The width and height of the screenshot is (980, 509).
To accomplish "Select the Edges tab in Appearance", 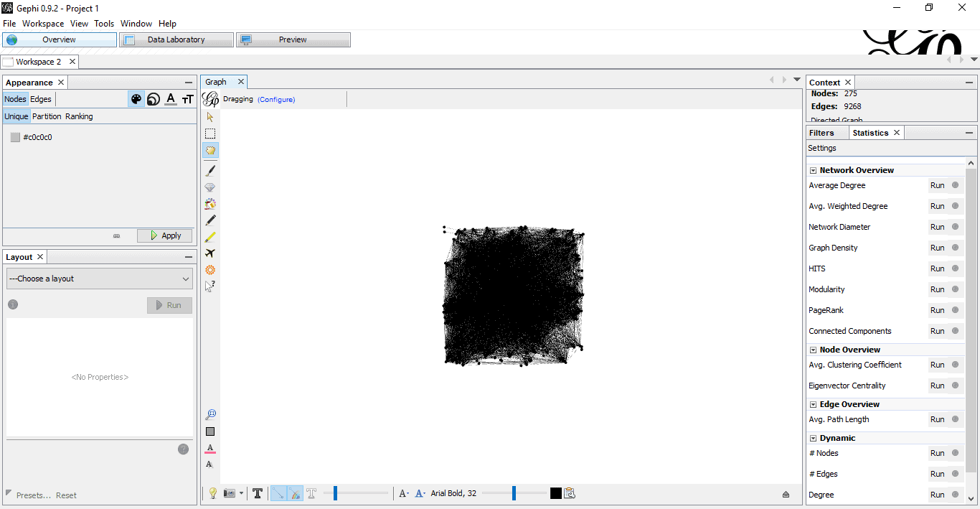I will (x=41, y=99).
